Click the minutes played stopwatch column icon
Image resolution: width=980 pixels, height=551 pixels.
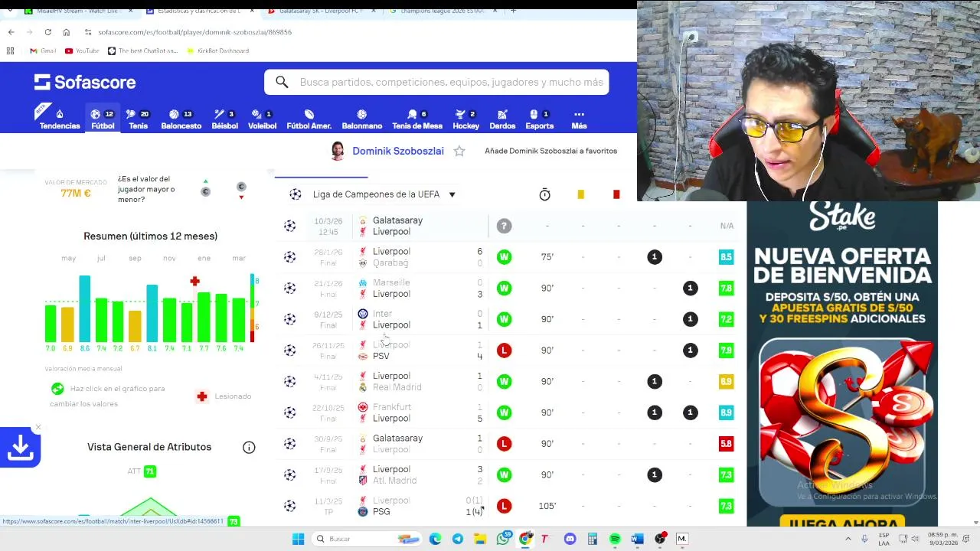coord(544,194)
